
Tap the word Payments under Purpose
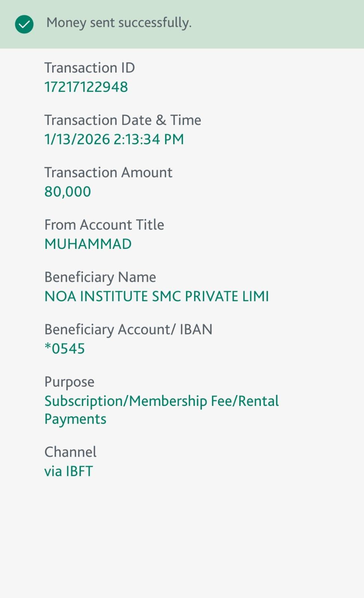pyautogui.click(x=75, y=419)
